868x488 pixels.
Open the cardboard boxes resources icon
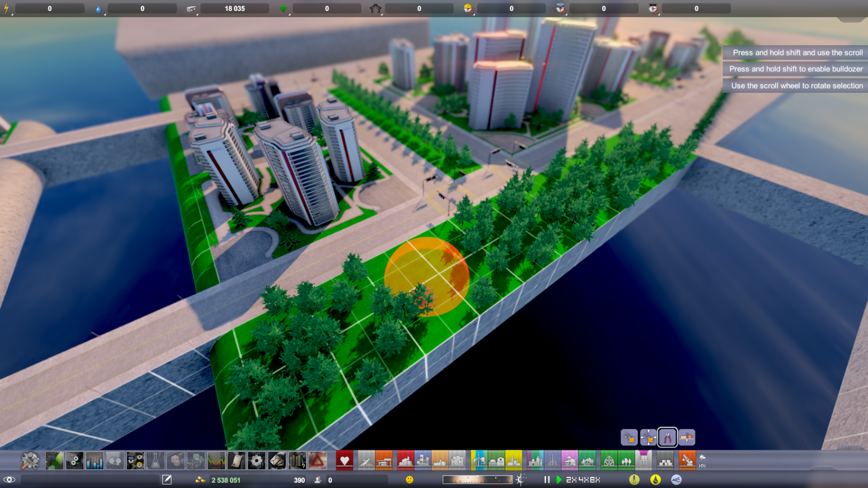(x=176, y=460)
